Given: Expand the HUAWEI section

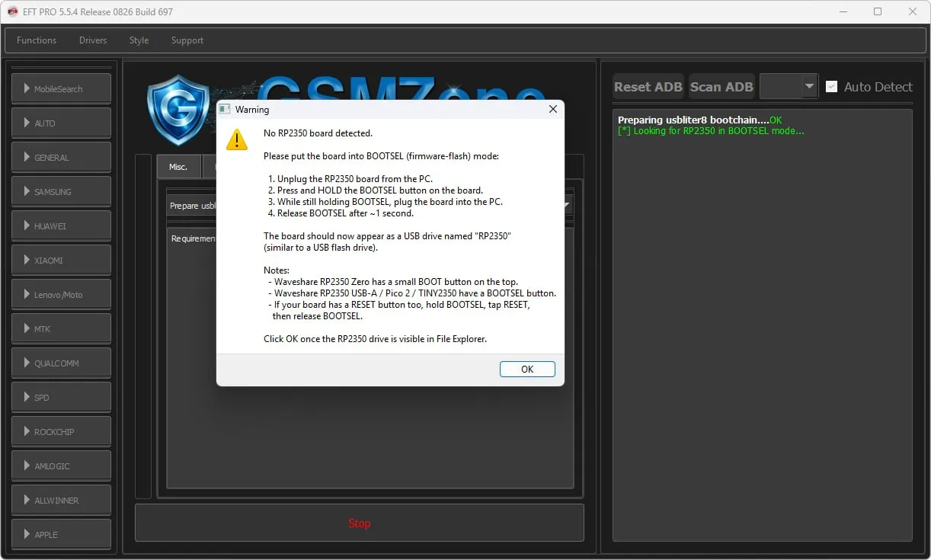Looking at the screenshot, I should click(61, 226).
